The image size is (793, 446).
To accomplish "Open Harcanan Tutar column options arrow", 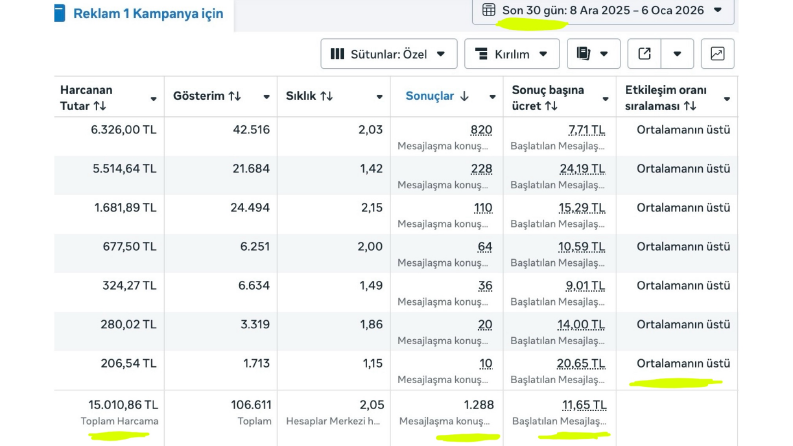I will click(153, 99).
